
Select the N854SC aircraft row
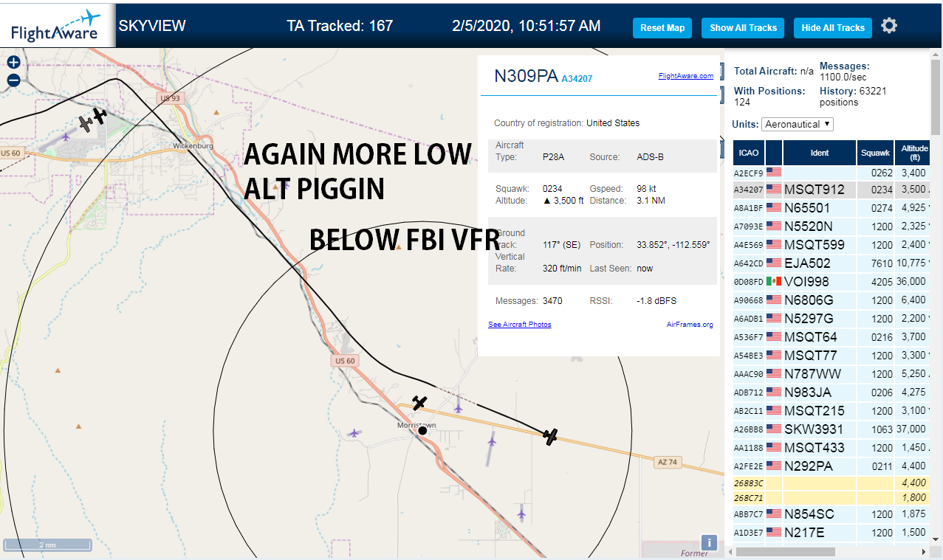coord(831,514)
